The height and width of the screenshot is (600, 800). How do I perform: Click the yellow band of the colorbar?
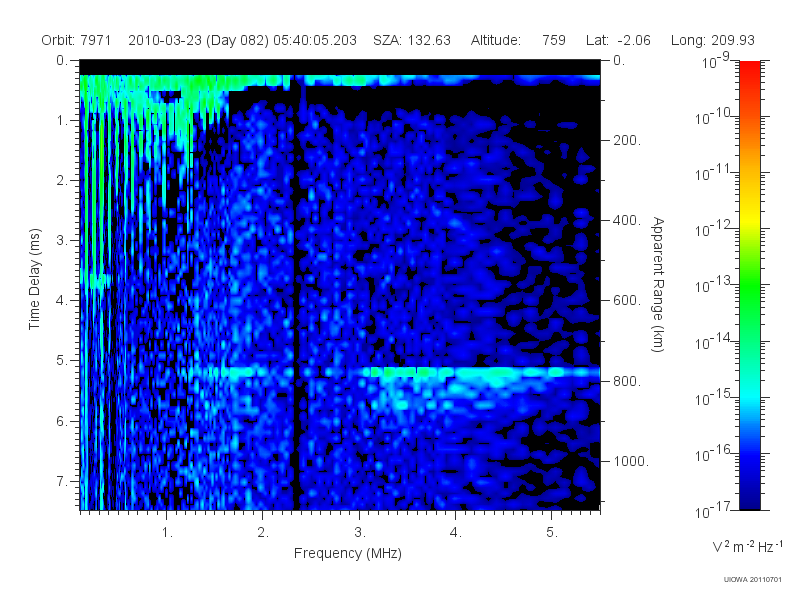coord(750,217)
